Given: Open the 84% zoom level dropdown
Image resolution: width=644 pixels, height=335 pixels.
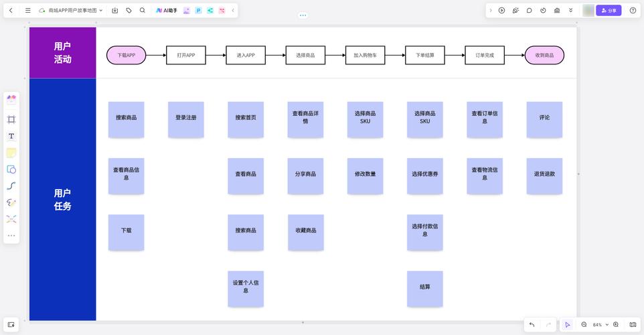Looking at the screenshot, I should click(600, 325).
